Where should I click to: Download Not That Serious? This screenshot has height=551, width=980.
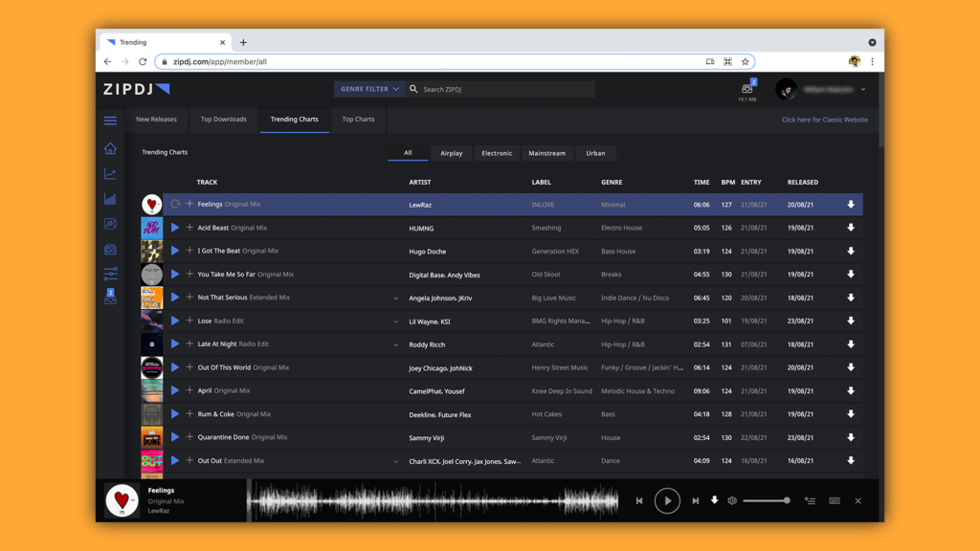(x=851, y=298)
